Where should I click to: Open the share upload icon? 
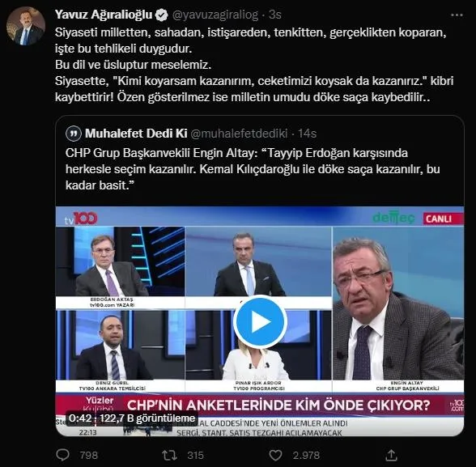[x=392, y=455]
